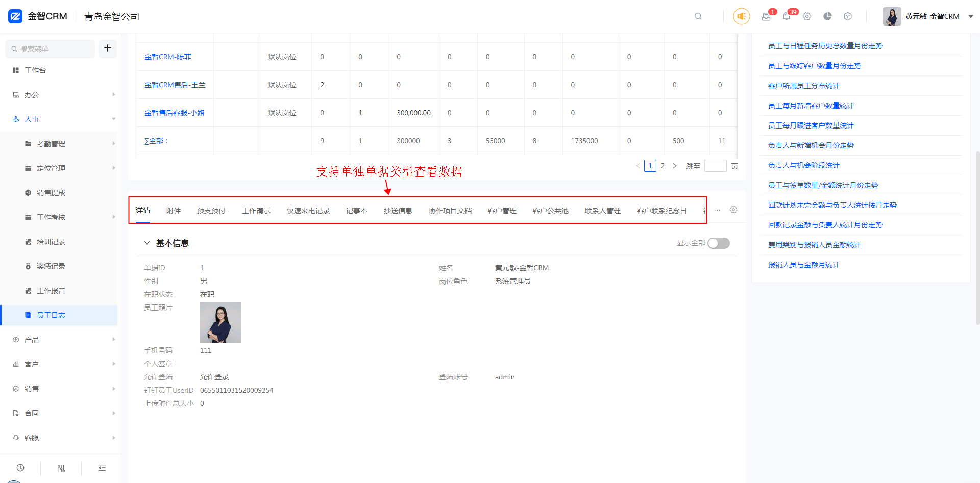This screenshot has width=980, height=483.
Task: Add a new menu with plus button
Action: coord(108,48)
